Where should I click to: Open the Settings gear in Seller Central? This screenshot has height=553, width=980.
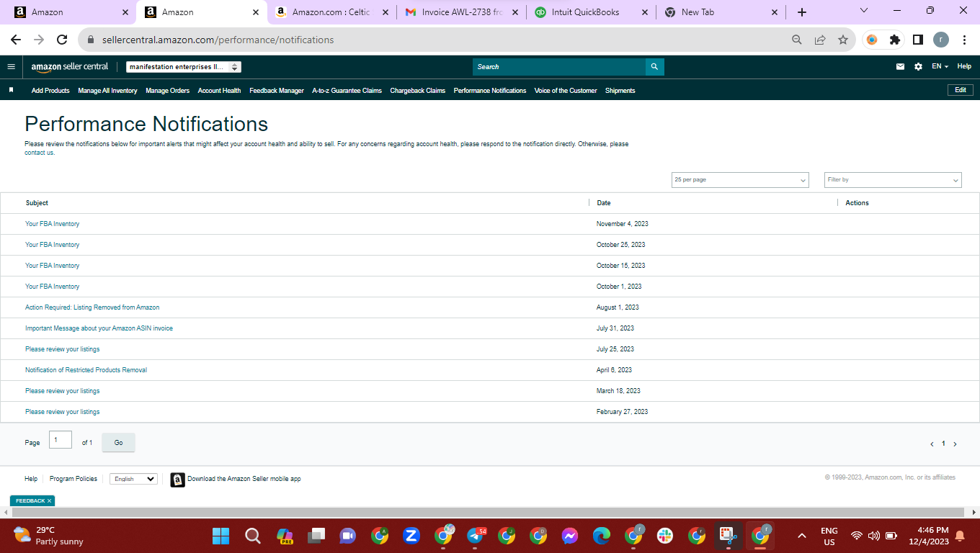[918, 67]
